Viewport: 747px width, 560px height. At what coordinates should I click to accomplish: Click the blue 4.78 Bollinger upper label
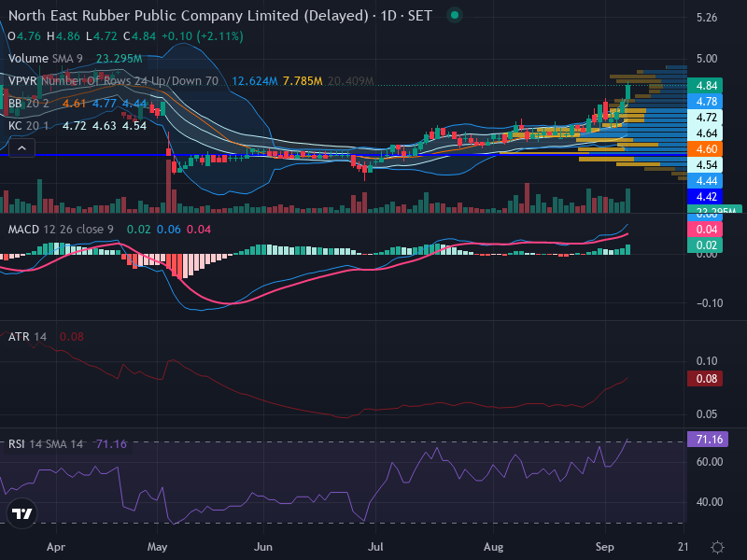(706, 102)
